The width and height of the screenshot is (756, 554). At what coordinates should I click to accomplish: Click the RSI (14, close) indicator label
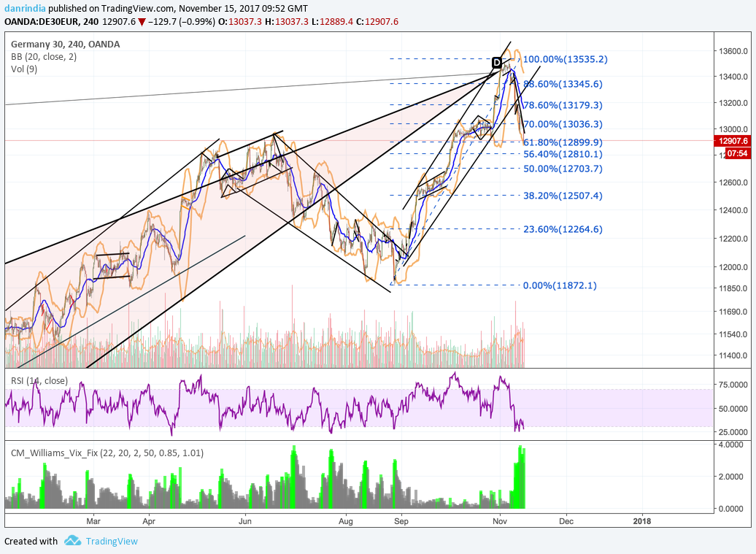coord(39,380)
